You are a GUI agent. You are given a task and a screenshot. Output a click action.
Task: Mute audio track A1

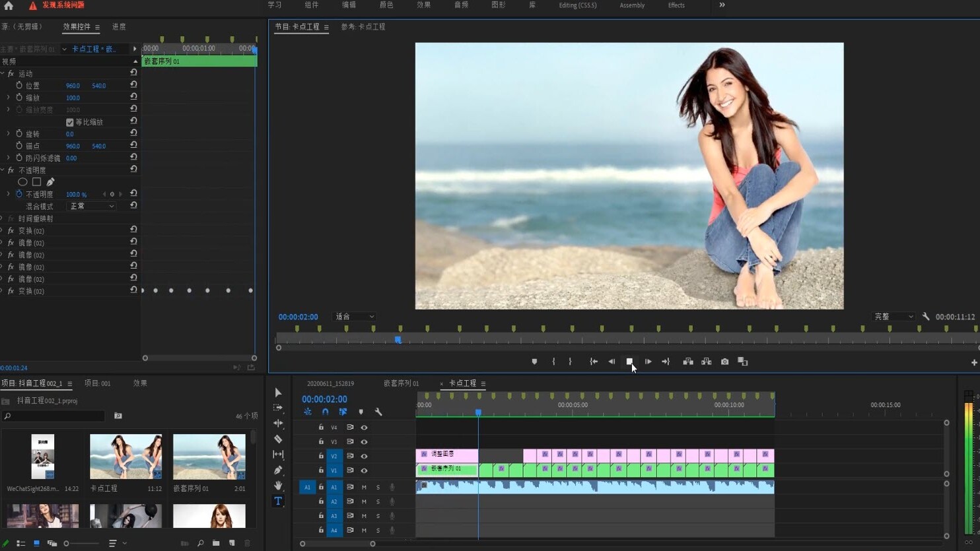pos(364,487)
